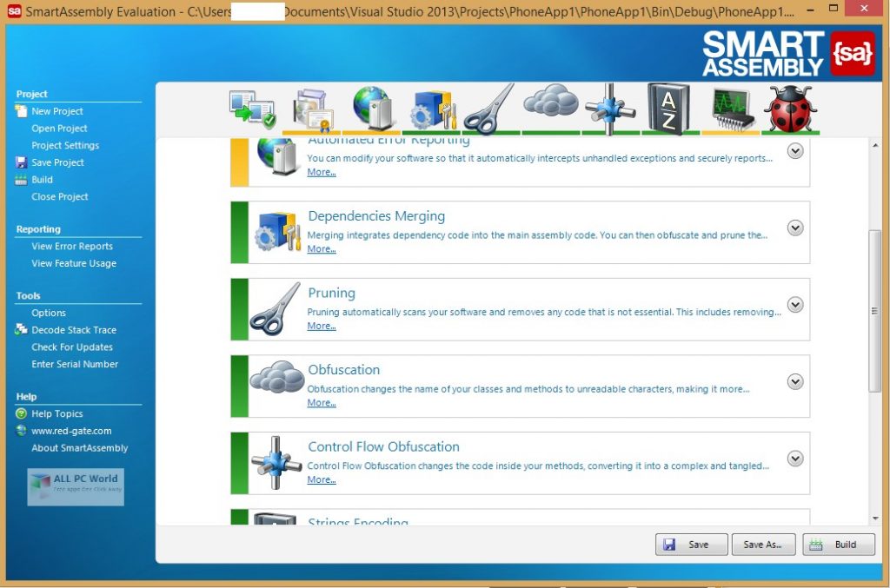890x588 pixels.
Task: Expand the Obfuscation section chevron
Action: point(794,381)
